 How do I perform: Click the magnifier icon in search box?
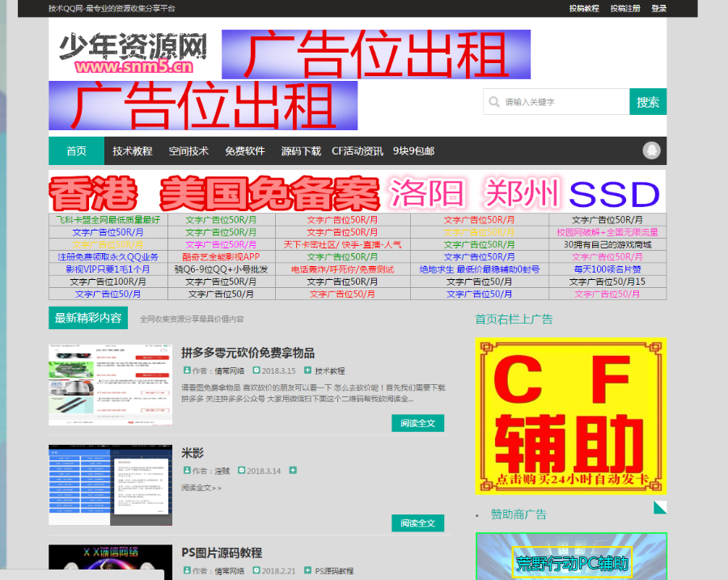pos(494,102)
